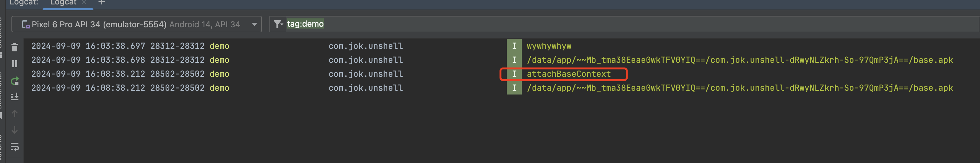Expand device selector using arrow chevron
980x163 pixels.
(254, 24)
